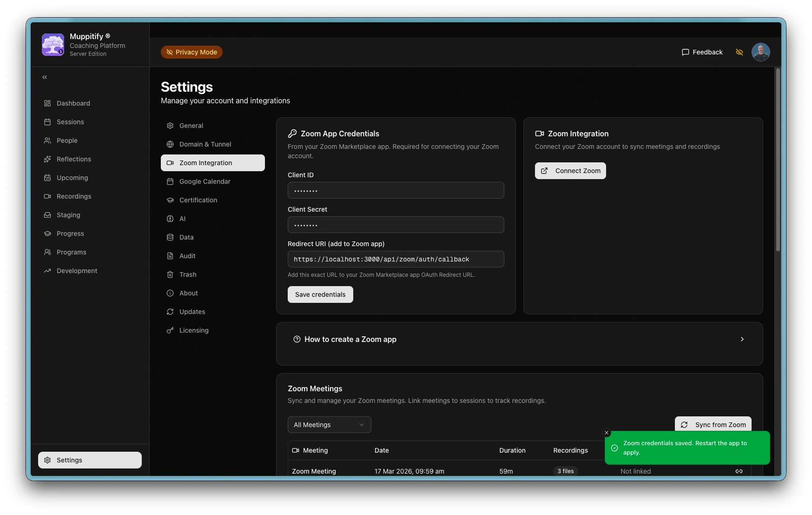Collapse the sidebar with double-chevron icon
The height and width of the screenshot is (515, 812).
click(x=45, y=77)
